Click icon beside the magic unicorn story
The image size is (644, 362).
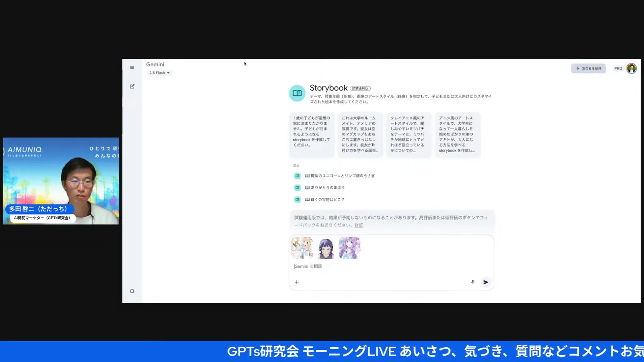click(x=297, y=176)
